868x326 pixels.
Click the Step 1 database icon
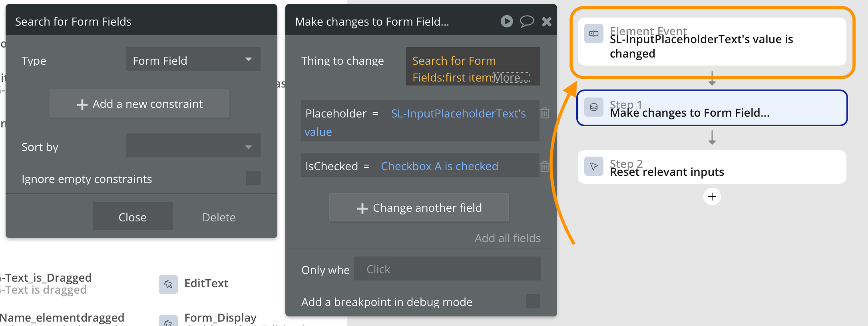click(594, 107)
